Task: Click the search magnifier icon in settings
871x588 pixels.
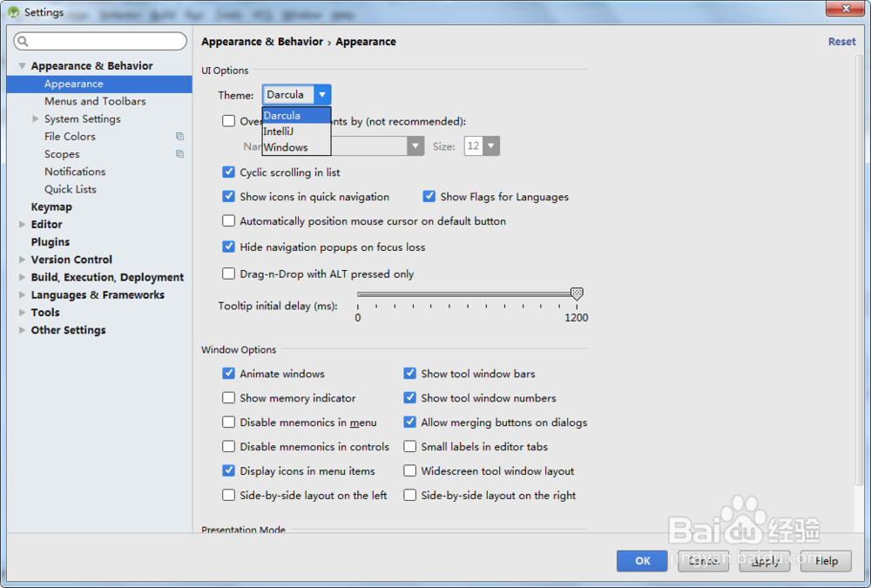Action: coord(24,42)
